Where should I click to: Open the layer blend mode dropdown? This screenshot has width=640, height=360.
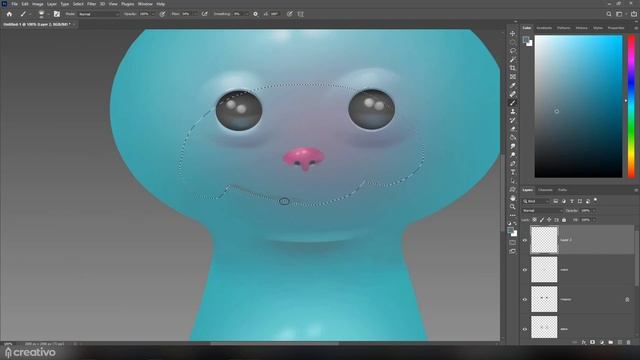542,211
